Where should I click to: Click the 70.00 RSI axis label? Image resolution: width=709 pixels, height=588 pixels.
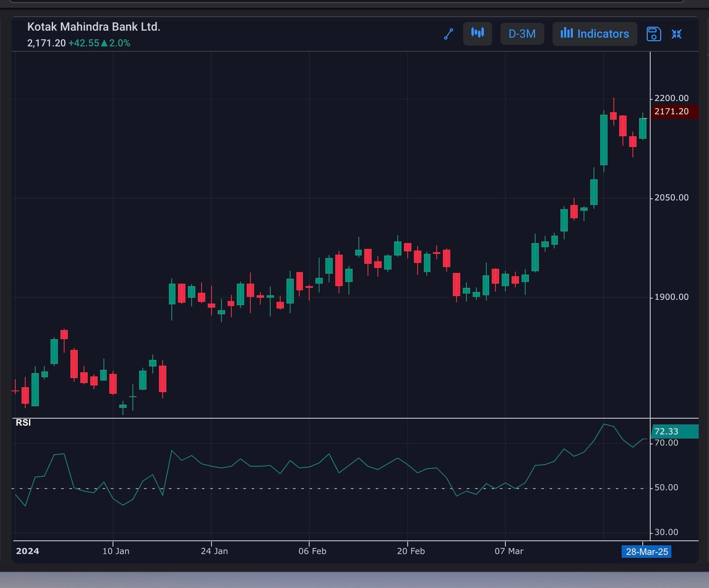pyautogui.click(x=666, y=443)
